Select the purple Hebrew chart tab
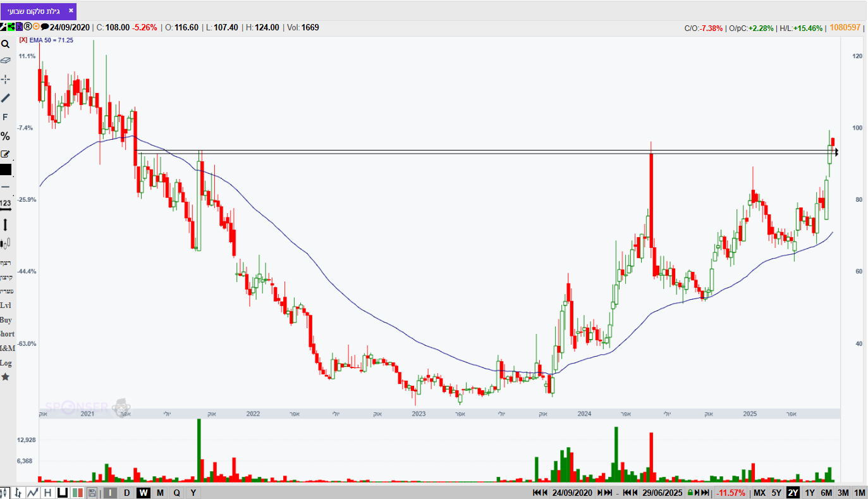This screenshot has width=868, height=499. pyautogui.click(x=39, y=11)
